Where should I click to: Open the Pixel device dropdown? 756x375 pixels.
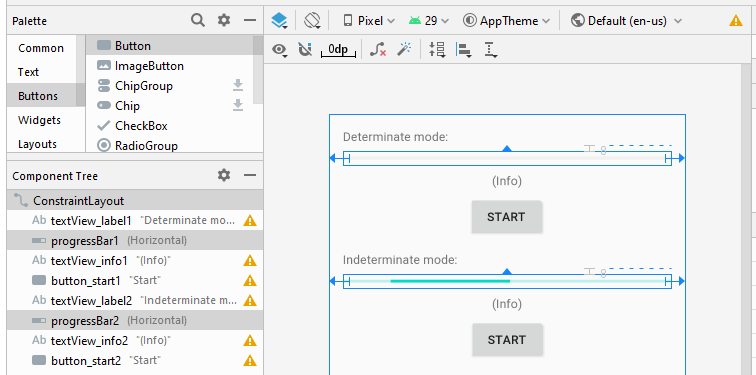pos(369,21)
